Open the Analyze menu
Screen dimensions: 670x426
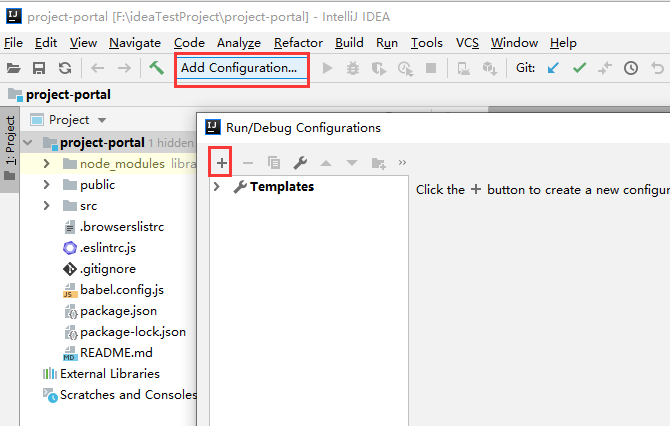pos(239,43)
